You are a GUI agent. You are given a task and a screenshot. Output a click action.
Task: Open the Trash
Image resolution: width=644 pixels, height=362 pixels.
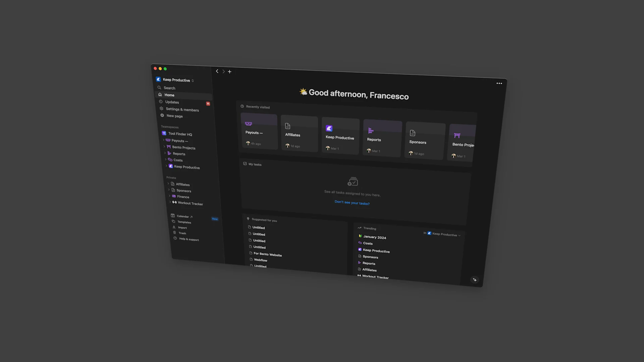pos(182,233)
